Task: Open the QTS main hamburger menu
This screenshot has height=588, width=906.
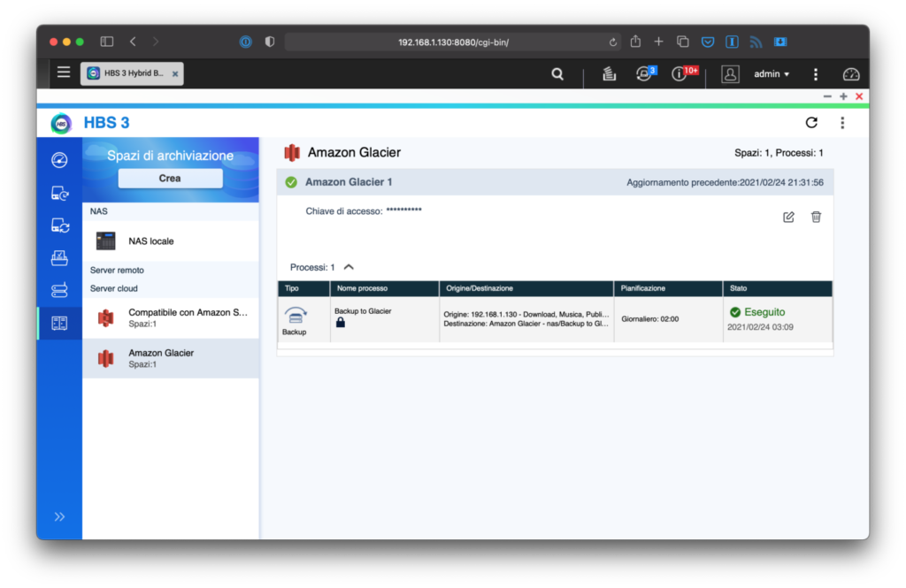Action: 64,73
